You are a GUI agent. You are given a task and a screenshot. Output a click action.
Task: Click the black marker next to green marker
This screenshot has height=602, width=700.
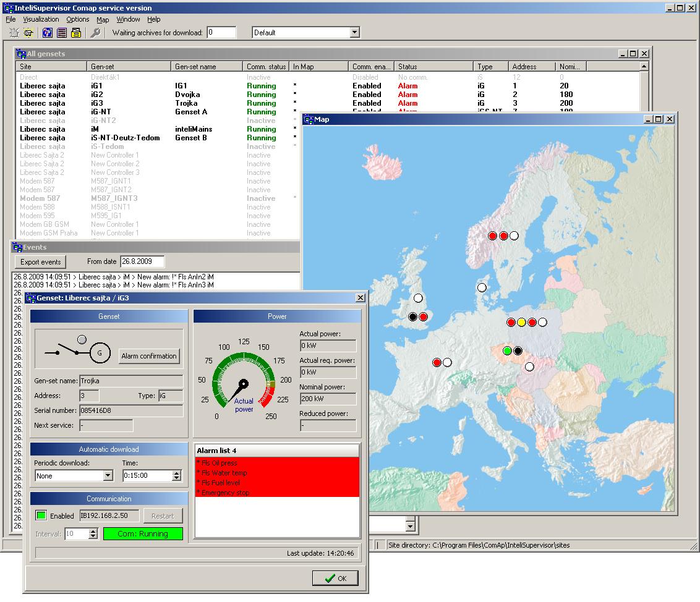[x=518, y=351]
